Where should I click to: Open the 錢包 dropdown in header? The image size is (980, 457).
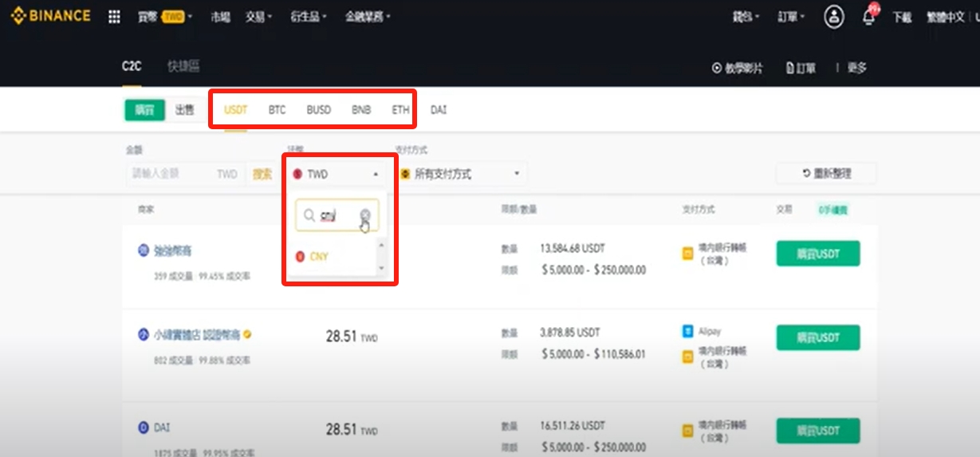pos(746,17)
